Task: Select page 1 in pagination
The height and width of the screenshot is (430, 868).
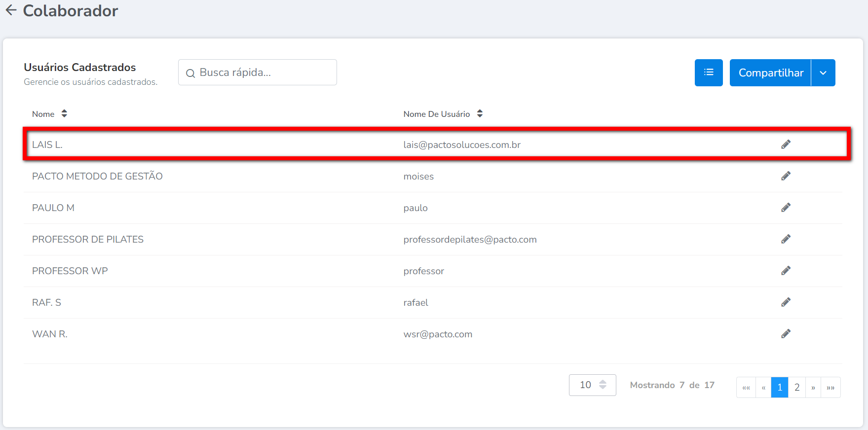Action: point(779,388)
